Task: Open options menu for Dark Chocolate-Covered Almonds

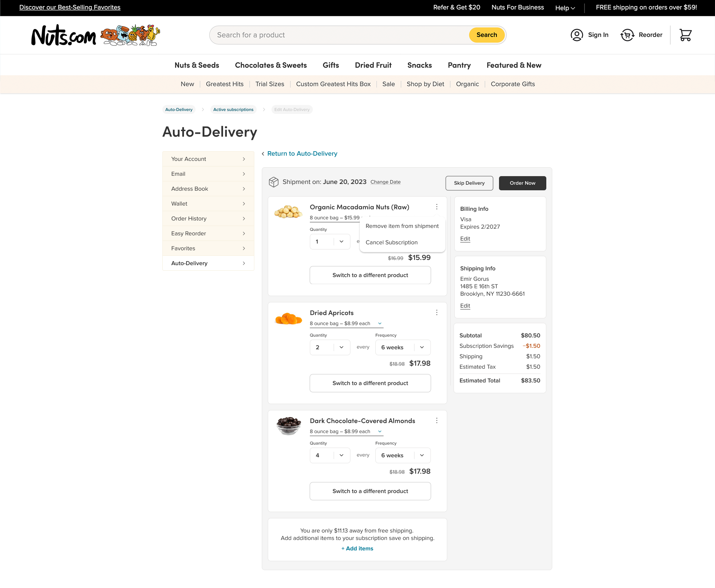Action: click(437, 420)
